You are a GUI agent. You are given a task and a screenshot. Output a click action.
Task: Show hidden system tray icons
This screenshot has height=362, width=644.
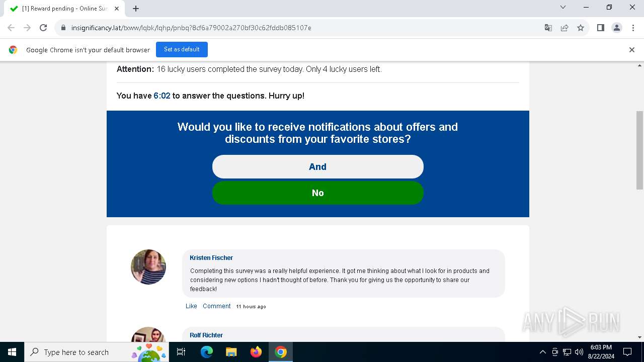click(543, 352)
